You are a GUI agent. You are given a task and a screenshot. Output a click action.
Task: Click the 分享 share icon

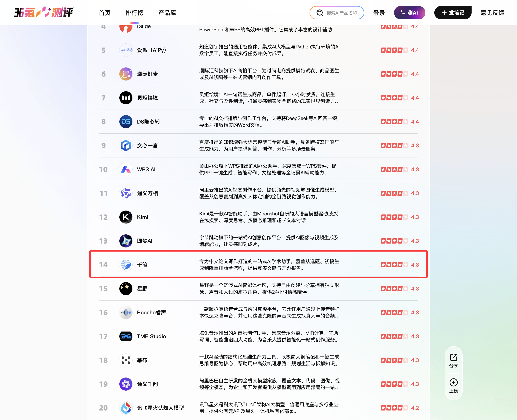coord(453,357)
